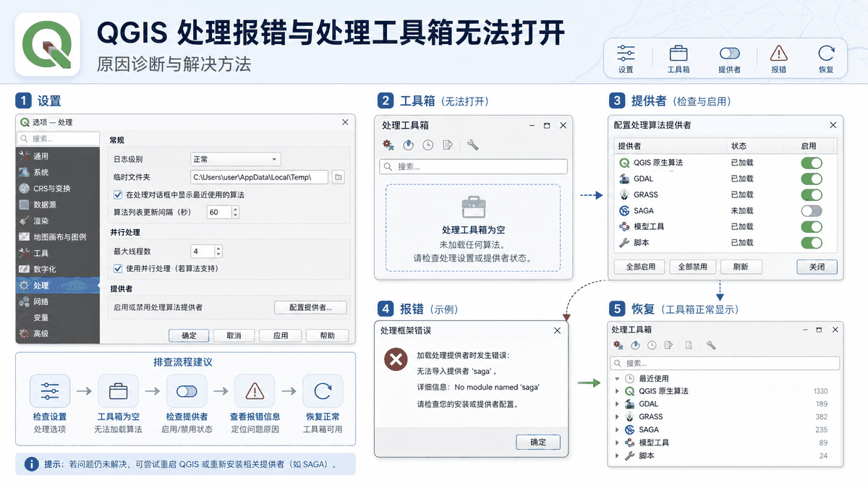This screenshot has width=868, height=488.
Task: Open Models gear icon in restored toolbox
Action: (x=618, y=346)
